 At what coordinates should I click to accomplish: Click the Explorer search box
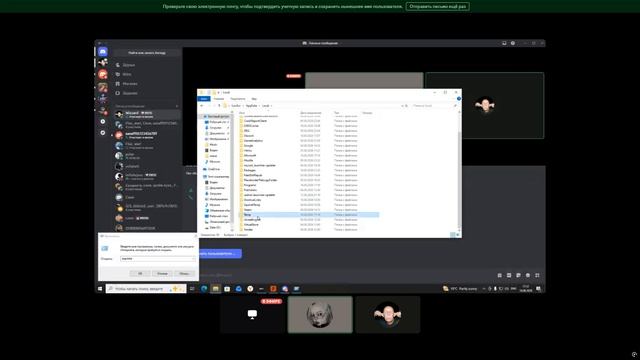point(434,106)
